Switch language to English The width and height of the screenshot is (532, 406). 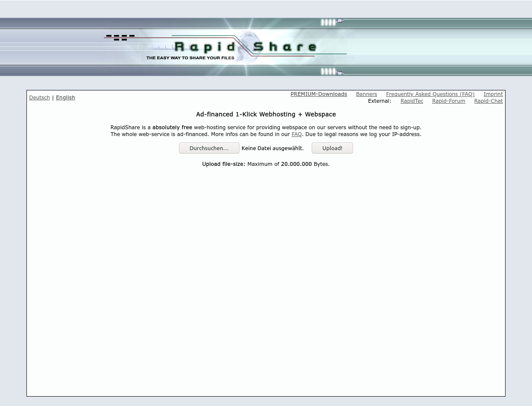(65, 98)
